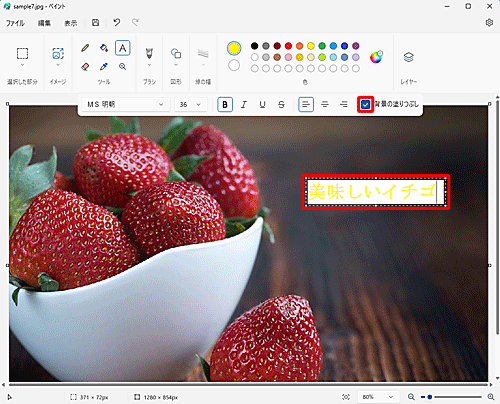Expand the shapes options chevron
The width and height of the screenshot is (500, 404).
point(176,65)
